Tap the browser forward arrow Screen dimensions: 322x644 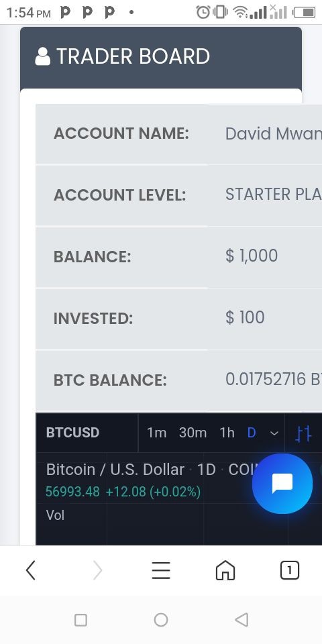pyautogui.click(x=97, y=570)
